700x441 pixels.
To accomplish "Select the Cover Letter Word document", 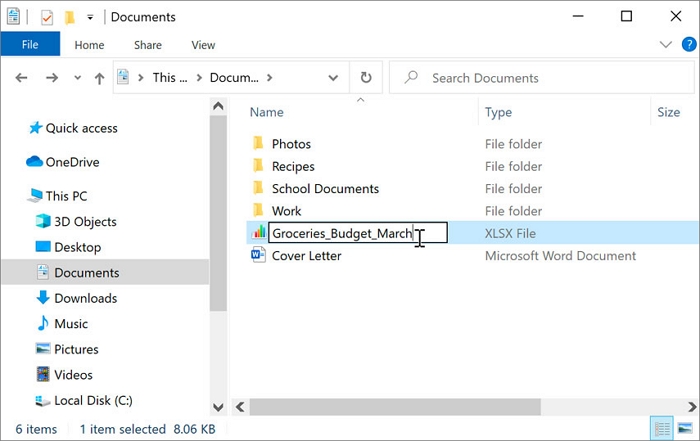I will coord(306,256).
